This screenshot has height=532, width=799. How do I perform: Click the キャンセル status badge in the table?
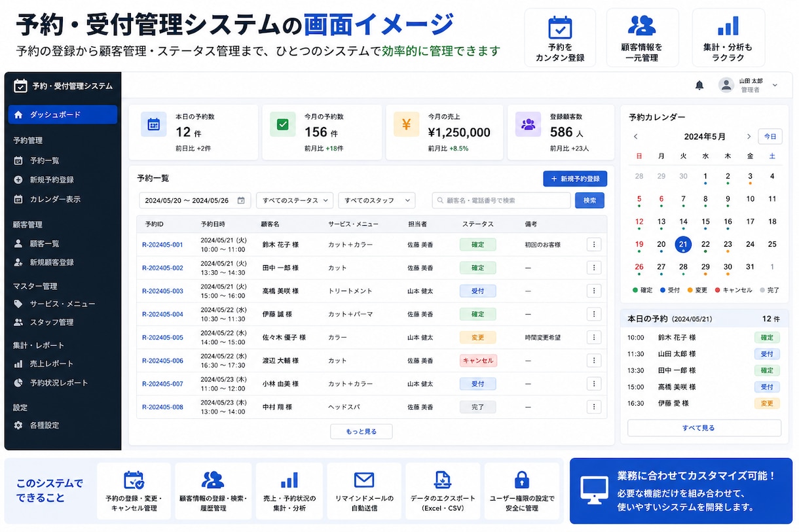478,361
